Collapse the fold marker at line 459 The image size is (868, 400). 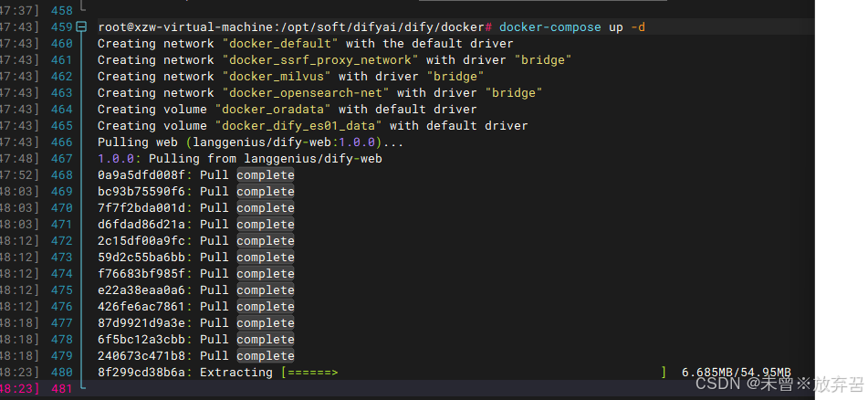pyautogui.click(x=81, y=26)
